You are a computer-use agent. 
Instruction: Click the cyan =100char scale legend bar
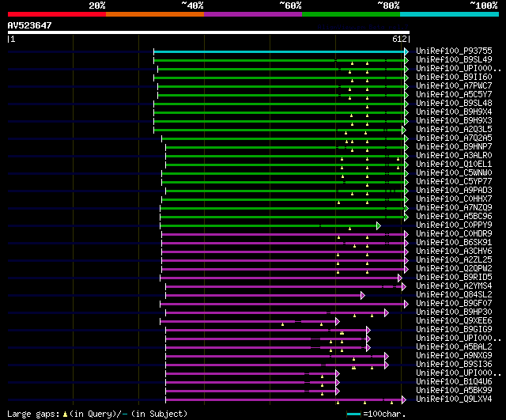[353, 414]
